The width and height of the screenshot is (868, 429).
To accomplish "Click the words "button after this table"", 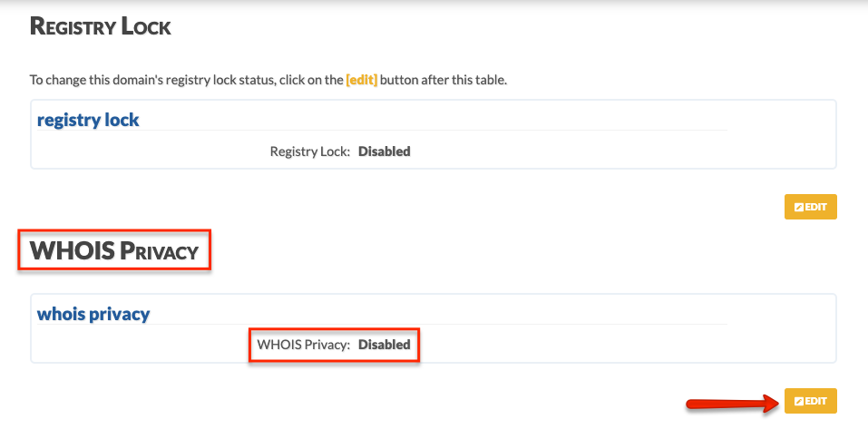I will tap(444, 80).
